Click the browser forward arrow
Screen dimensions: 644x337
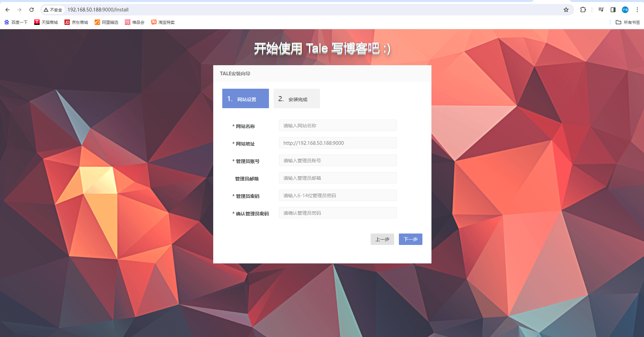coord(19,10)
